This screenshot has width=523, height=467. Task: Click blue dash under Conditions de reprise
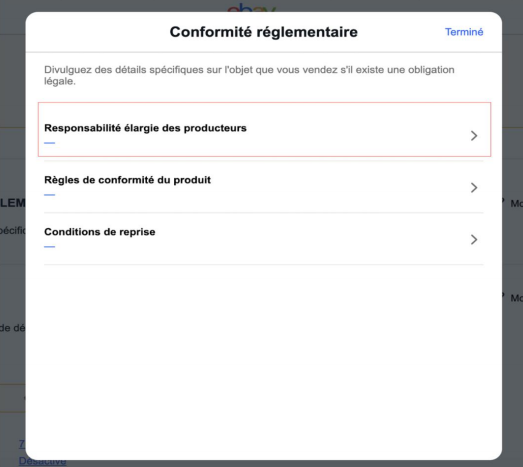tap(49, 247)
